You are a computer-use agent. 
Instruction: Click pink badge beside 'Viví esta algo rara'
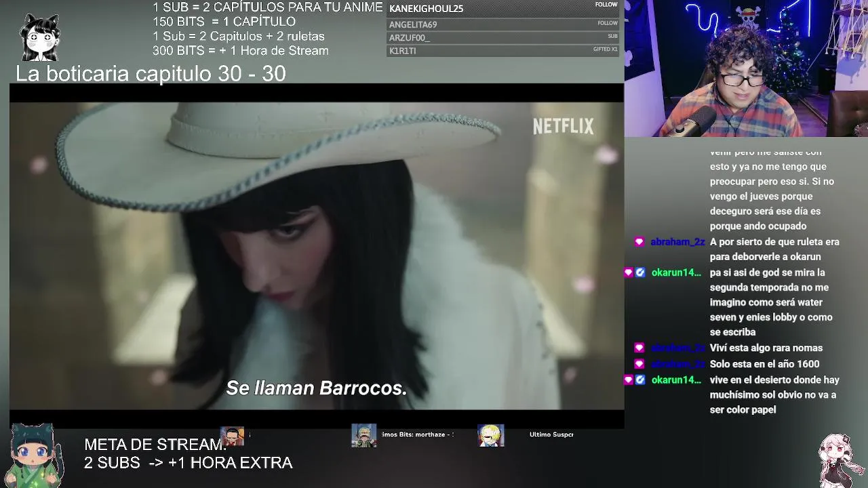(x=639, y=348)
